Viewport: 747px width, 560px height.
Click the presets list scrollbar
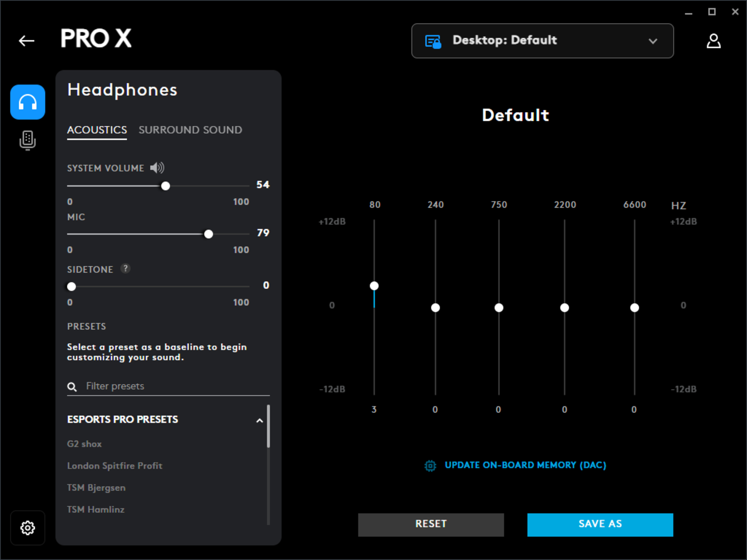click(268, 426)
